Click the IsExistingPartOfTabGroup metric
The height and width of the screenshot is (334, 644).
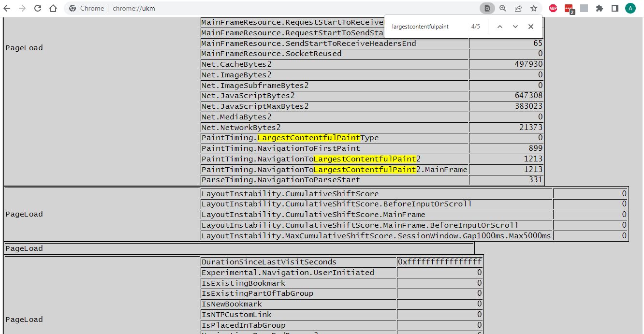pyautogui.click(x=257, y=293)
